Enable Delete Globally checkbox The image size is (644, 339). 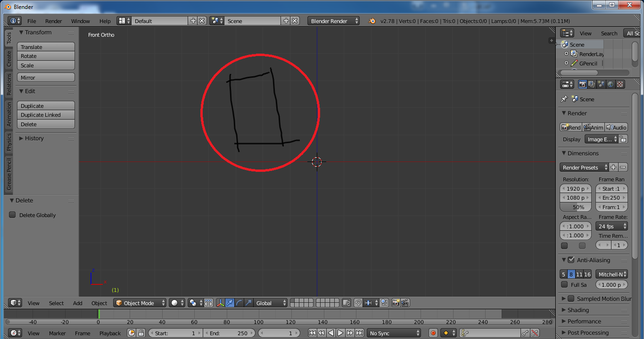(x=12, y=215)
